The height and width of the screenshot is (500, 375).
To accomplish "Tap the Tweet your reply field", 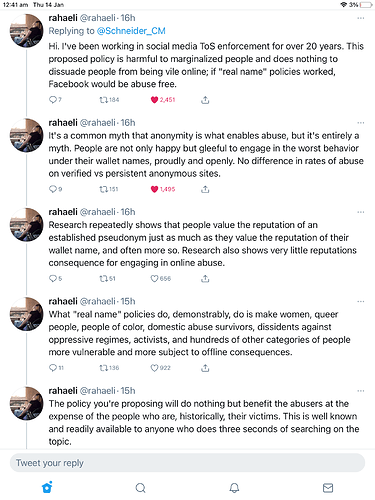I will coord(187,463).
